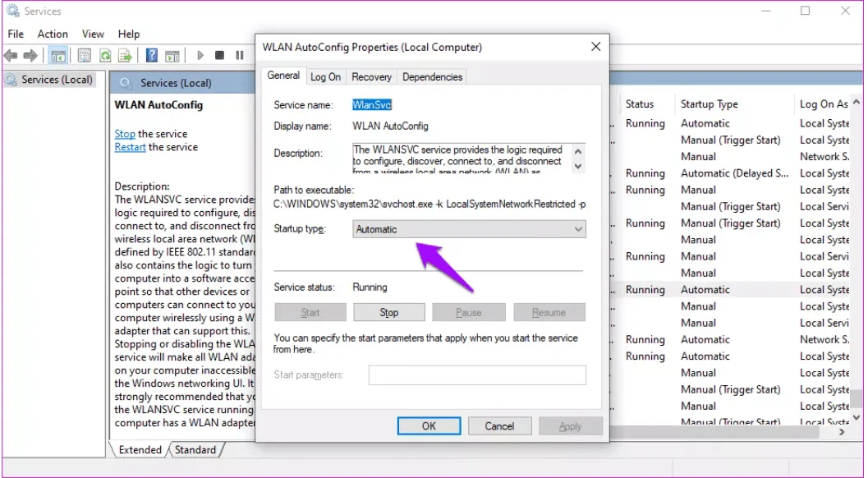Switch to the Log On tab
This screenshot has width=868, height=478.
click(325, 77)
